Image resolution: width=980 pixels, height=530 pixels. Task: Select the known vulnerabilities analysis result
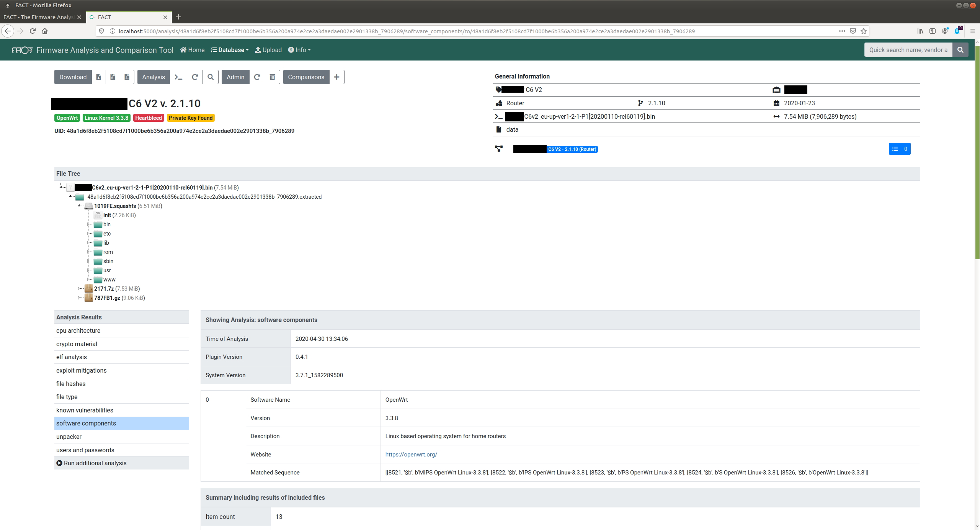(x=85, y=410)
